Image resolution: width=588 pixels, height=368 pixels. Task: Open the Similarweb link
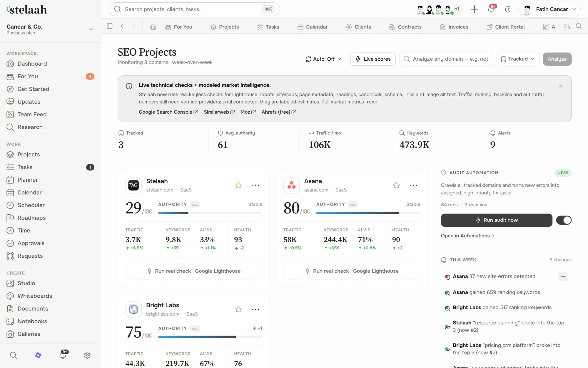219,112
